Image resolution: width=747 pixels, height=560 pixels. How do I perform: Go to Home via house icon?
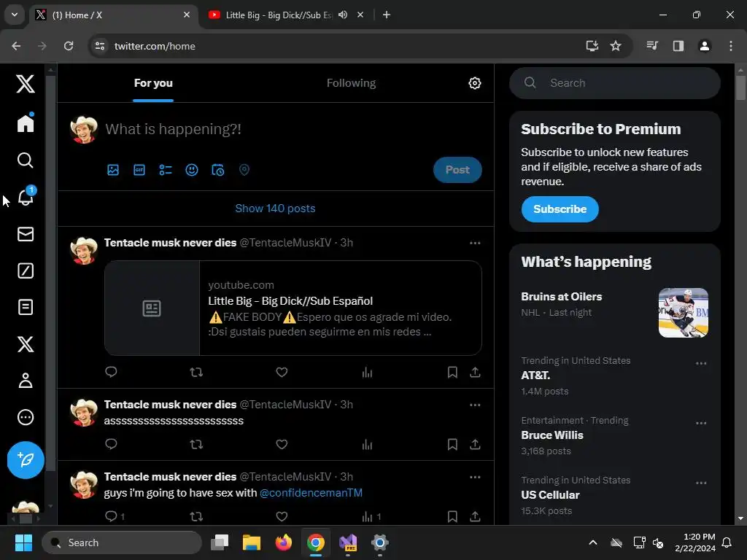(x=26, y=123)
